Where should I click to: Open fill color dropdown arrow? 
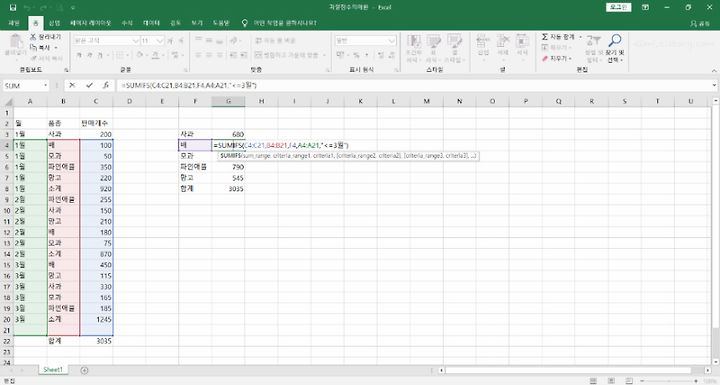[x=147, y=55]
